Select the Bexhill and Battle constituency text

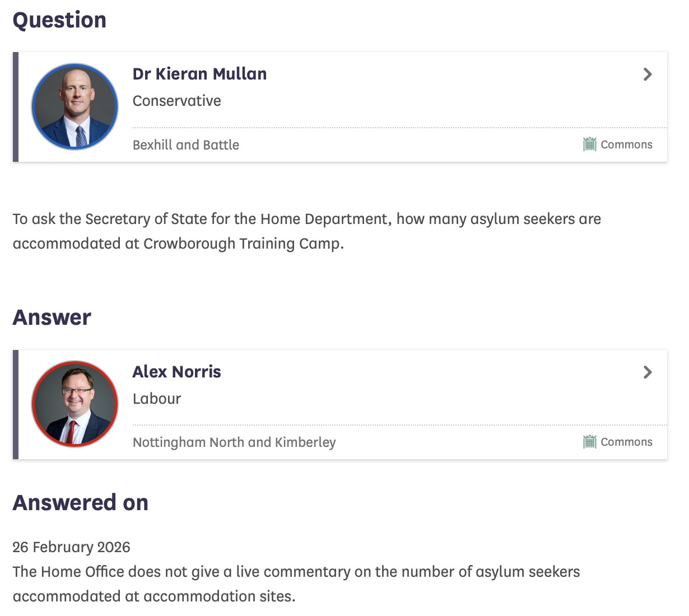coord(186,145)
